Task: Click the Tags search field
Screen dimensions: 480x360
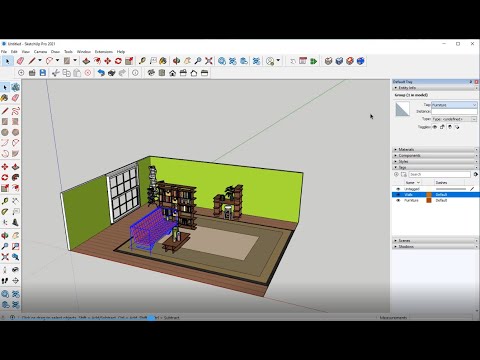Action: [439, 174]
